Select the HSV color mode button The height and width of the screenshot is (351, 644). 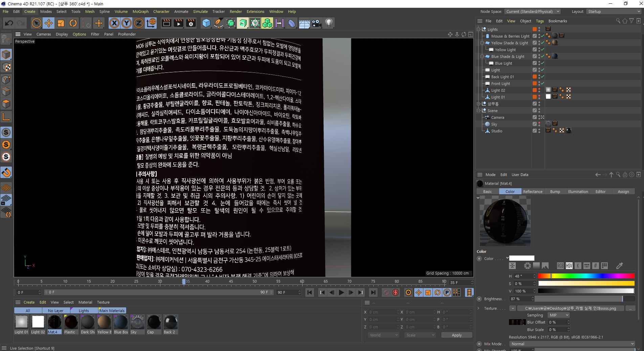[569, 266]
